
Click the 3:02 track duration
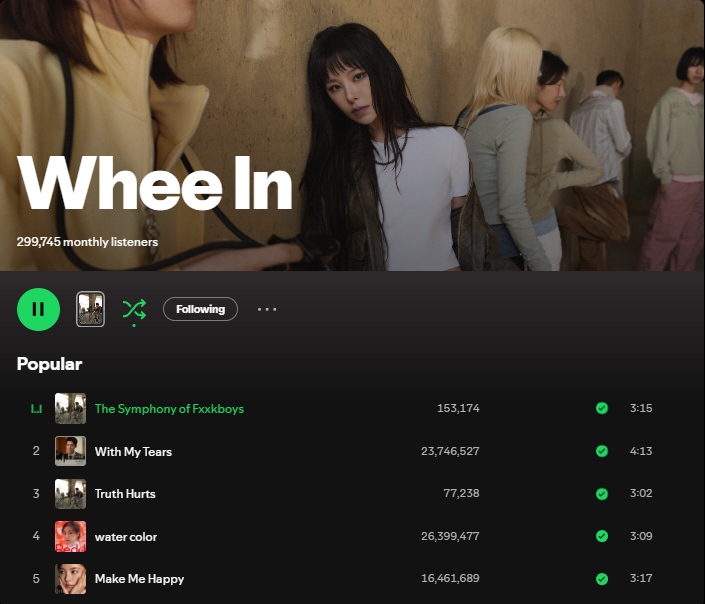tap(641, 493)
